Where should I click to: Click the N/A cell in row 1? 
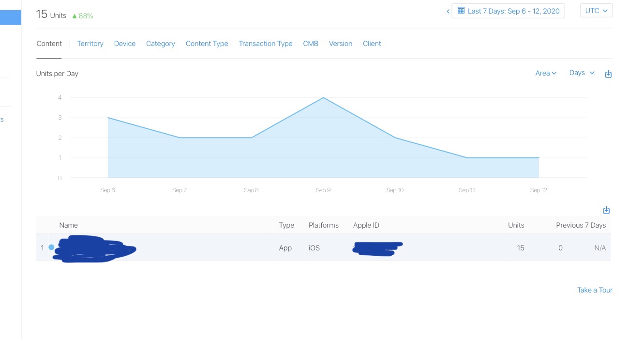pyautogui.click(x=600, y=248)
